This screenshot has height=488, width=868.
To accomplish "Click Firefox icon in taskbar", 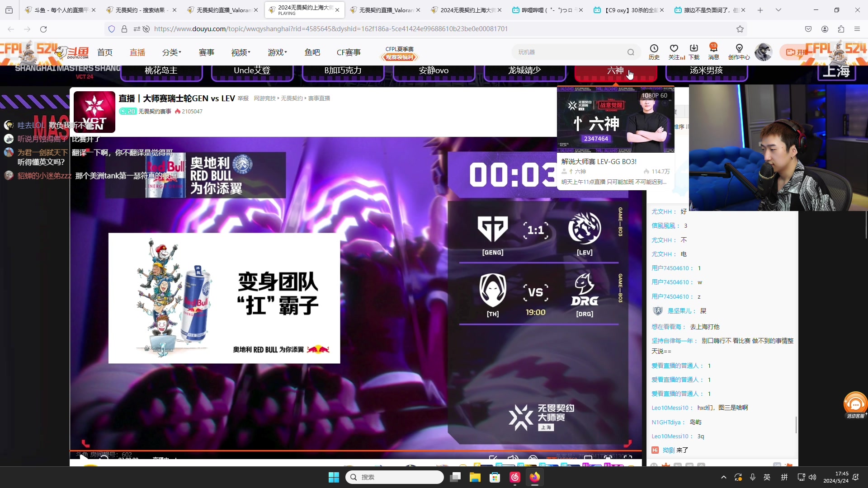I will [x=535, y=477].
